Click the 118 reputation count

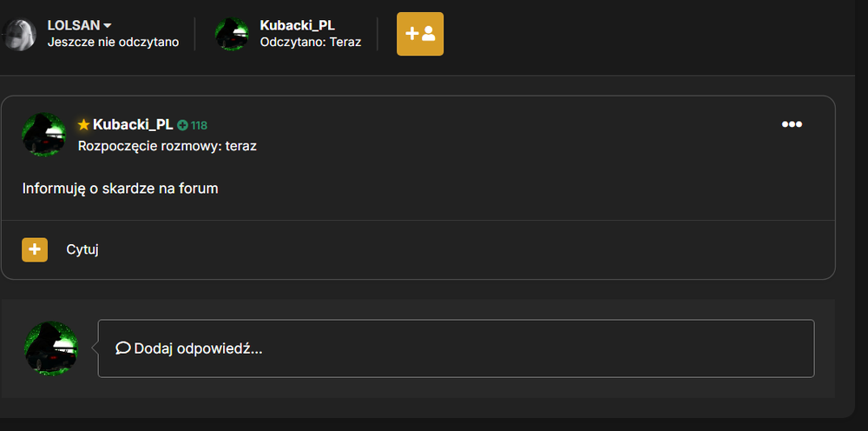coord(199,126)
